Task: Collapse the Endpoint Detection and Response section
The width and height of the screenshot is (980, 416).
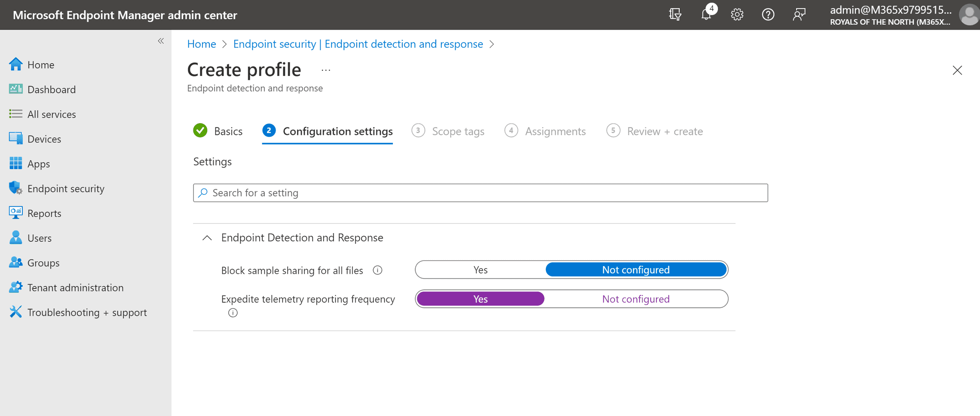Action: [207, 238]
